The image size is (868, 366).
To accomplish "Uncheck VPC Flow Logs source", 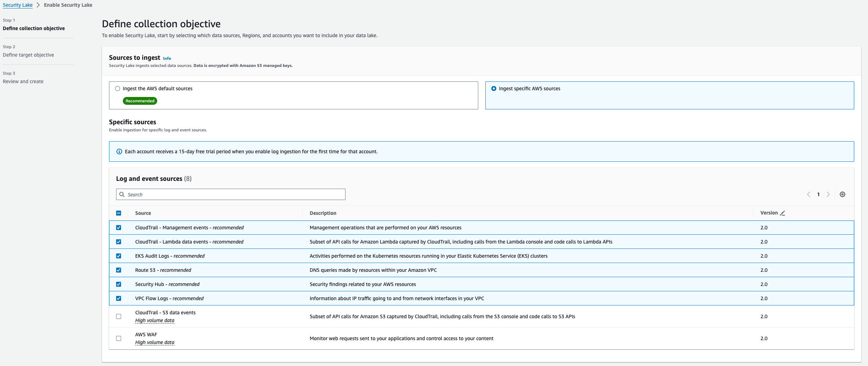I will tap(119, 298).
